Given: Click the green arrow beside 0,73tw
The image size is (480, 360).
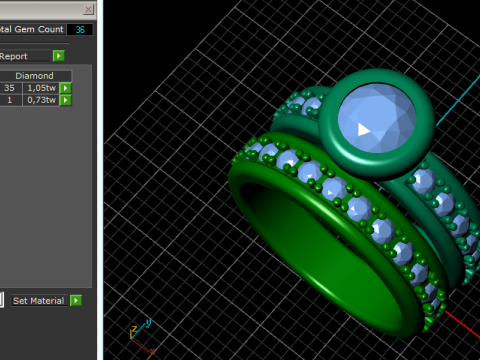Looking at the screenshot, I should pyautogui.click(x=66, y=100).
